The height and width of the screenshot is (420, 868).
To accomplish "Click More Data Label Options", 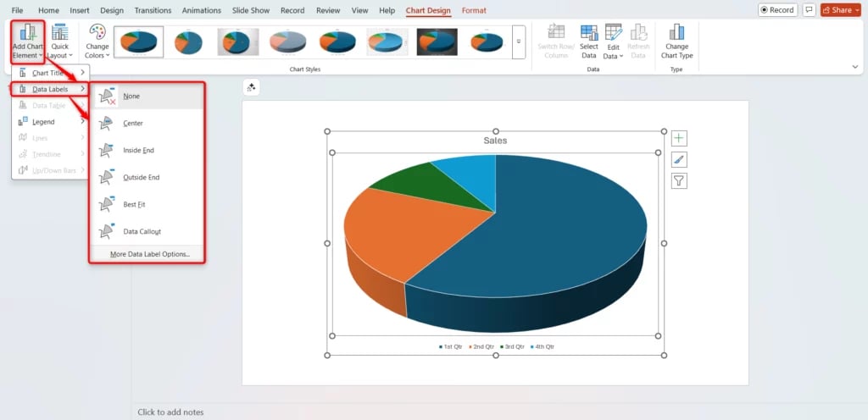I will [150, 254].
